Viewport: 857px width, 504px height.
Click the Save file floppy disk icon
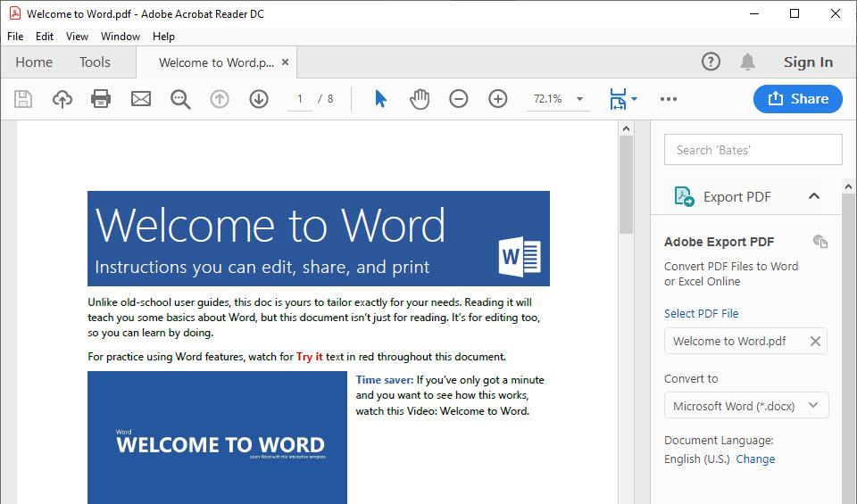coord(23,99)
